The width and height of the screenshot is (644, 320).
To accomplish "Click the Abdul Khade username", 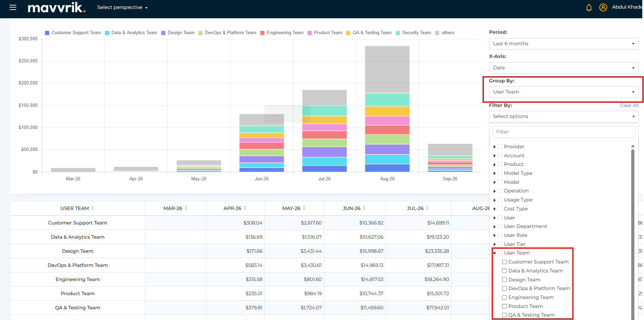I will coord(627,7).
